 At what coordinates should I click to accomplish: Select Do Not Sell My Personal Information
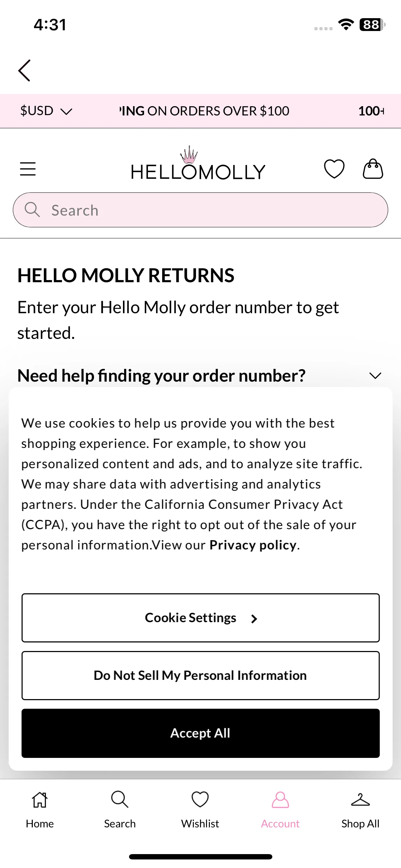201,676
